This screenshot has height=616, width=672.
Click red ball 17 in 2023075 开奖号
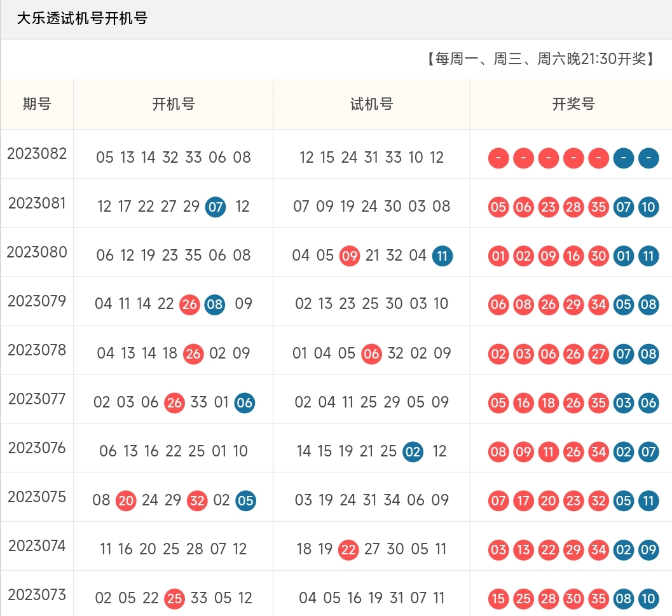[523, 500]
